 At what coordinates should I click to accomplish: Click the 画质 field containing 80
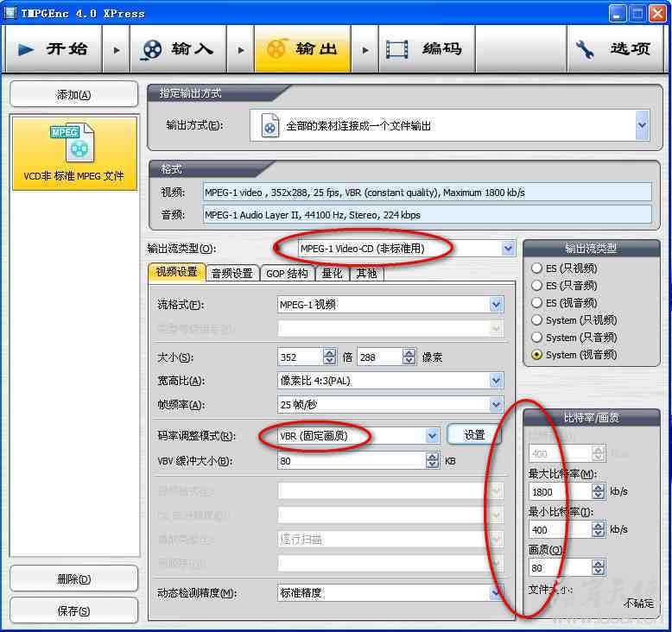coord(560,568)
